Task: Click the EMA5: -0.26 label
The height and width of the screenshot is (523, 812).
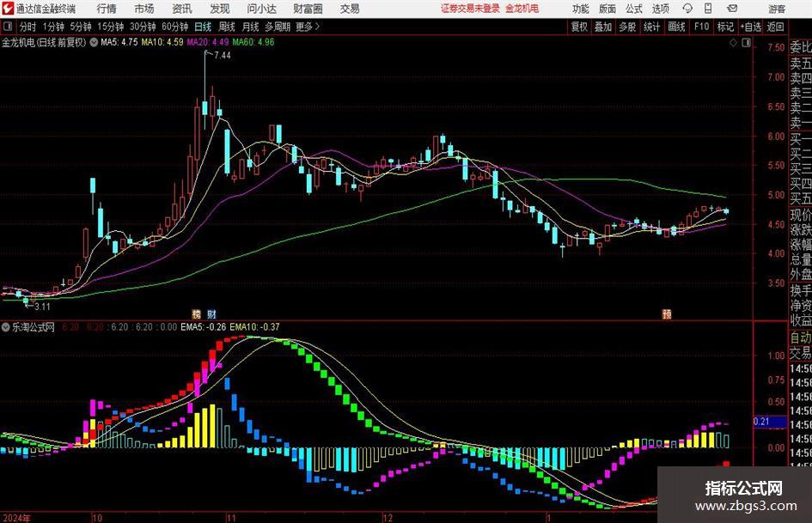Action: click(x=203, y=326)
